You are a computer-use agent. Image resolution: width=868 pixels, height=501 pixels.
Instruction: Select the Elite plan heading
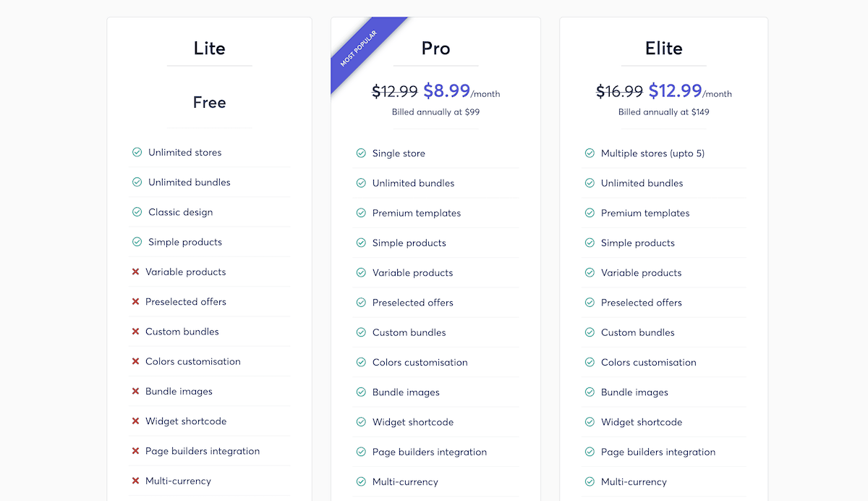tap(664, 49)
